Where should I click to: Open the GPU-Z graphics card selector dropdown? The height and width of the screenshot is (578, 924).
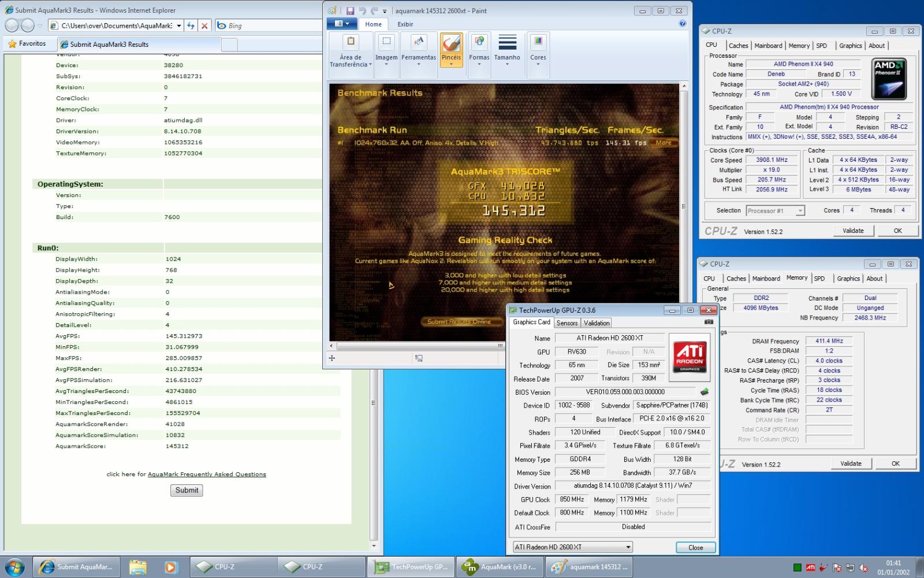pyautogui.click(x=628, y=547)
